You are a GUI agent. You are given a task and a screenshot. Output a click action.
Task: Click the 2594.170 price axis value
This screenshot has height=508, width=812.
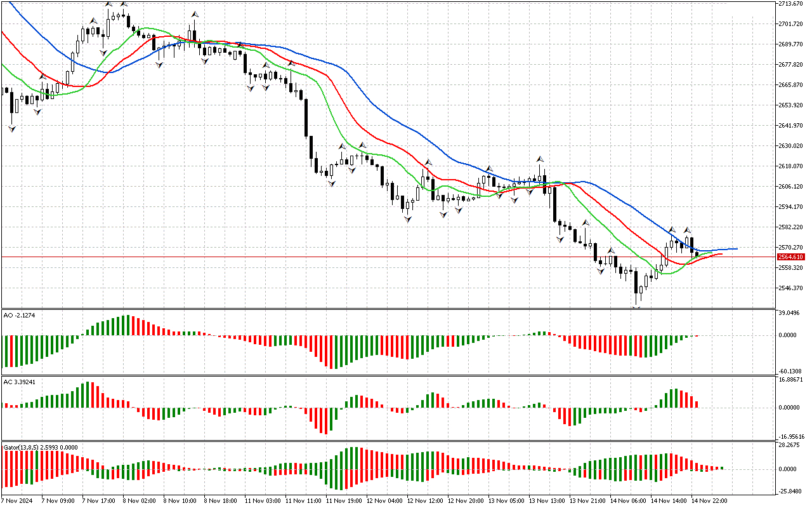pyautogui.click(x=791, y=207)
